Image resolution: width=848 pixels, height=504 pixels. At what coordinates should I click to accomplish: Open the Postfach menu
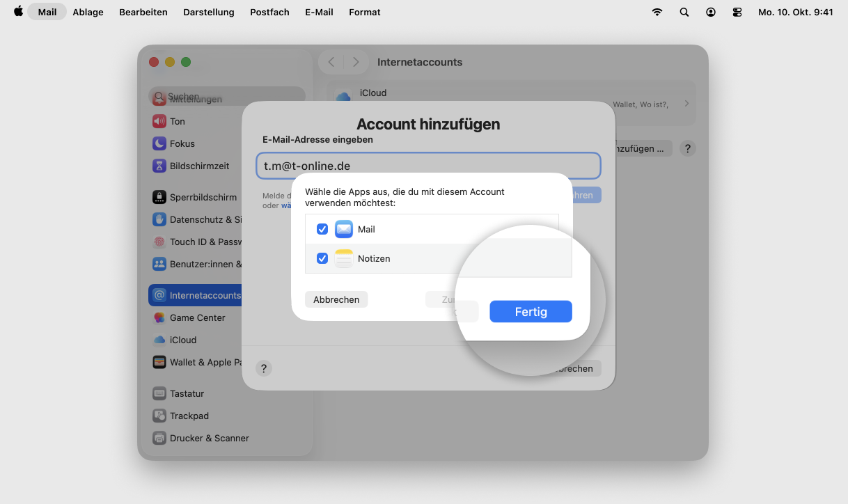pyautogui.click(x=269, y=12)
